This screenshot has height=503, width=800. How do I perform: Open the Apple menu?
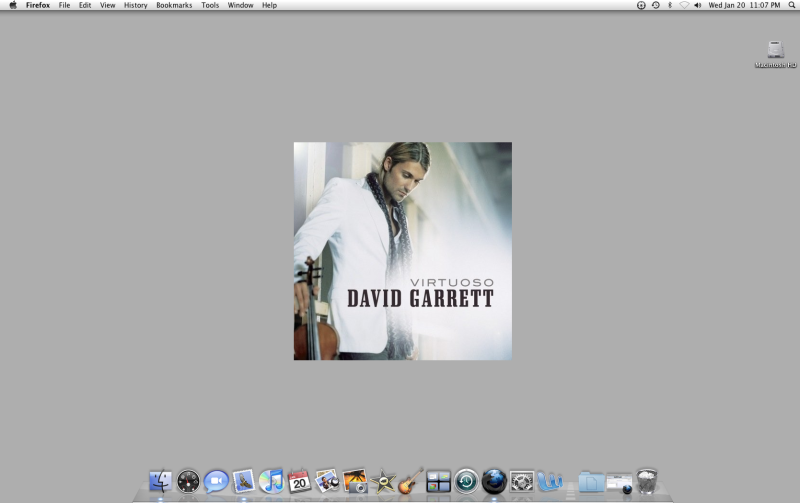(x=13, y=5)
